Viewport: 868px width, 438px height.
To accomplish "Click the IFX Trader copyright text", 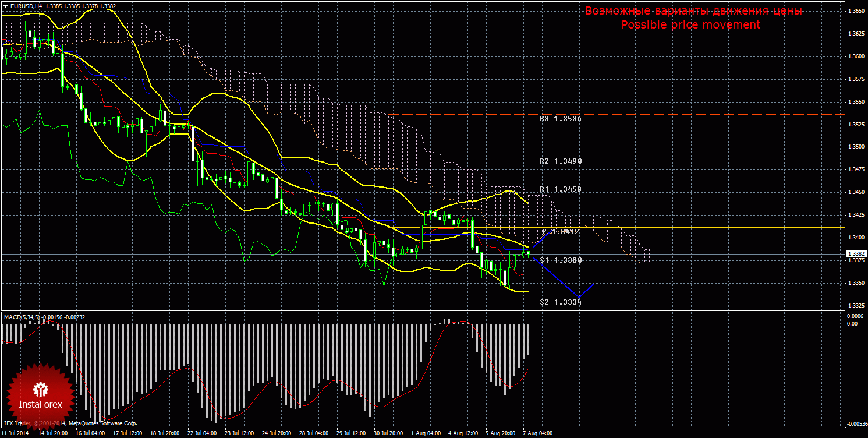I will [70, 423].
